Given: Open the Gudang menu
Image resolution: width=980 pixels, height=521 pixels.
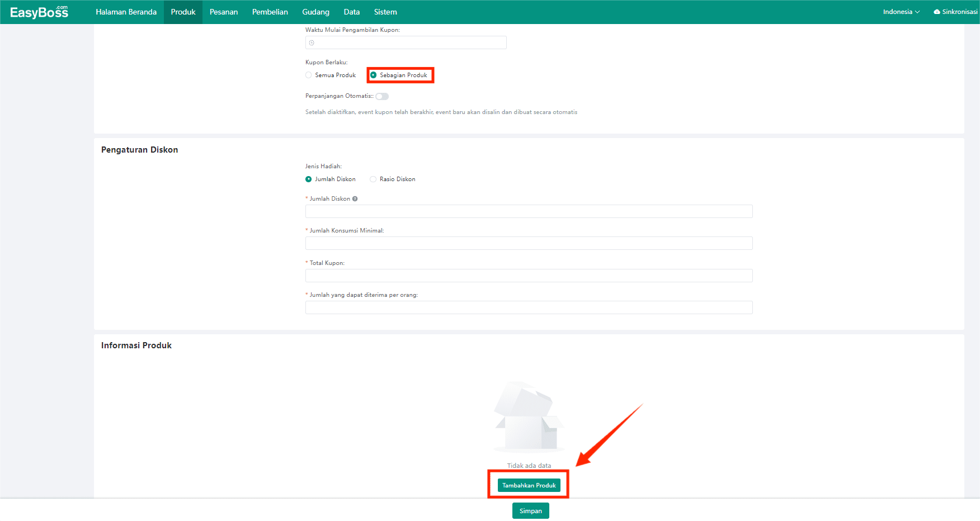Looking at the screenshot, I should (315, 12).
